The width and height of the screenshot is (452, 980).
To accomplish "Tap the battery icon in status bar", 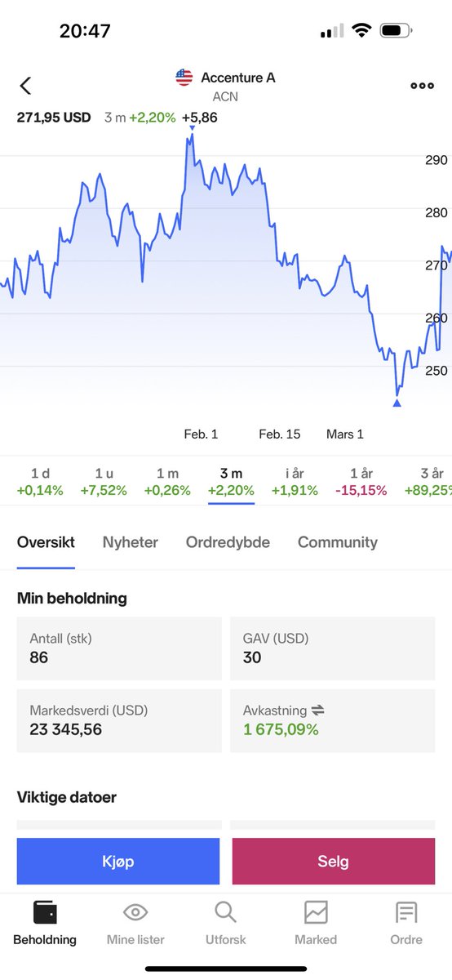I will point(397,31).
